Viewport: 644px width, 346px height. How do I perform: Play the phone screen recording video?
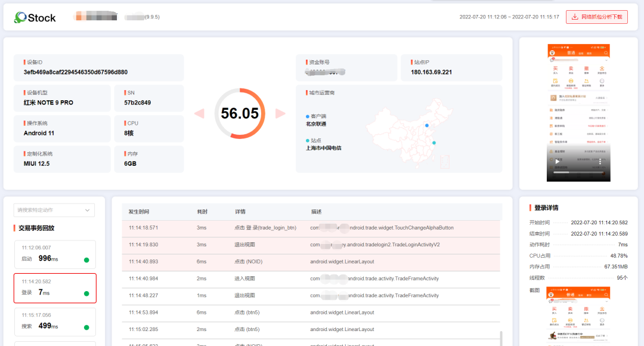click(557, 161)
